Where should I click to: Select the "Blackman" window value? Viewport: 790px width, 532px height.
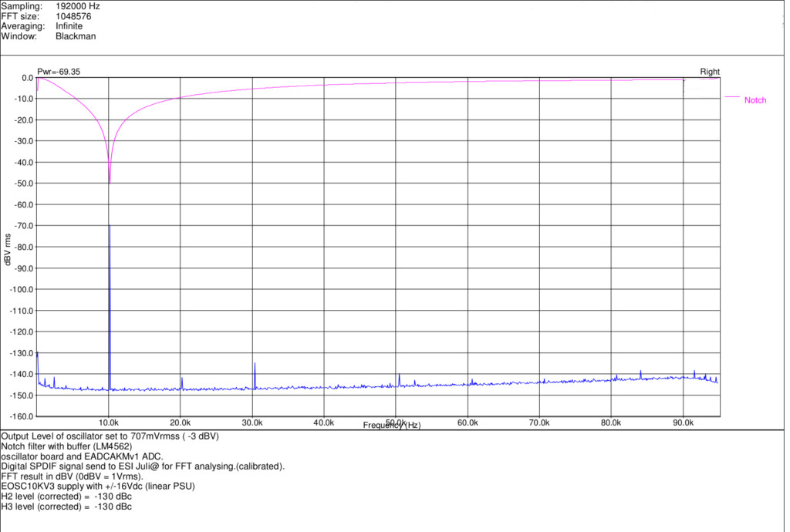(x=76, y=36)
